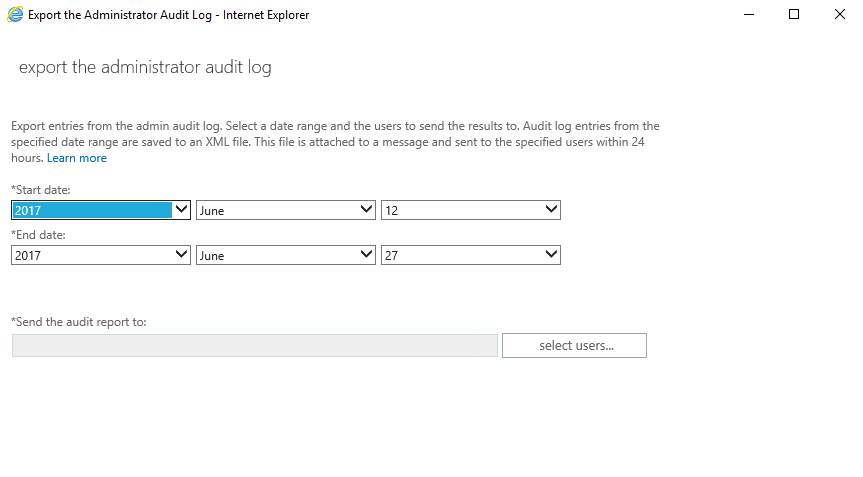Click the highlighted 2017 value in Start date
863x477 pixels.
[92, 210]
